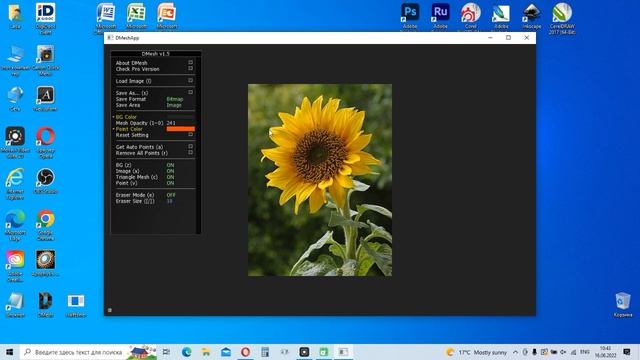Screen dimensions: 640x360
Task: Open Microsoft Edge from the taskbar
Action: (x=187, y=352)
